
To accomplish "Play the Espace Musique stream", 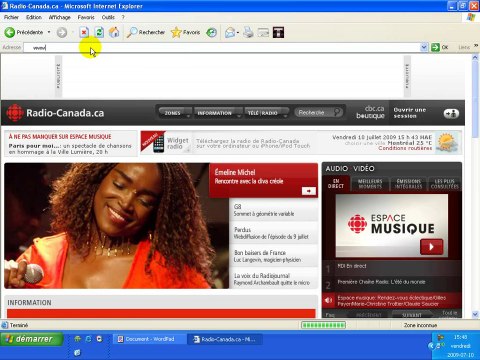I will pyautogui.click(x=431, y=247).
